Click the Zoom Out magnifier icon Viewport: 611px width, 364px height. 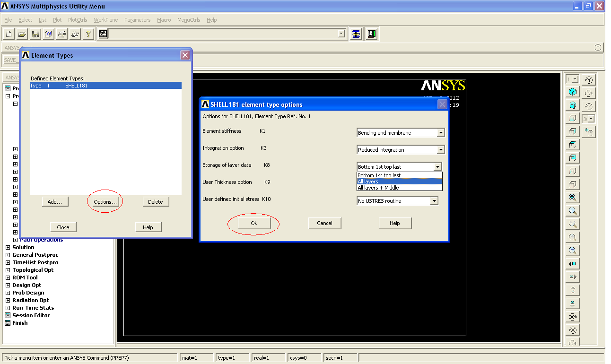(573, 251)
